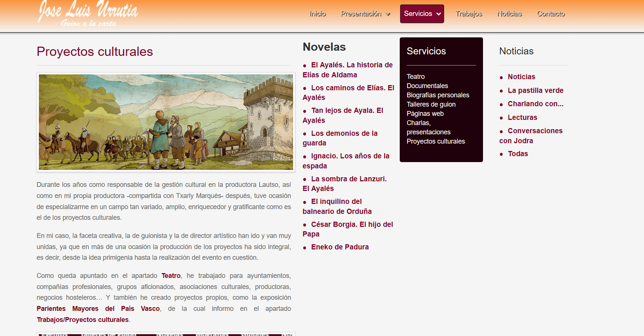
Task: Click the medieval illustration image
Action: pyautogui.click(x=166, y=122)
